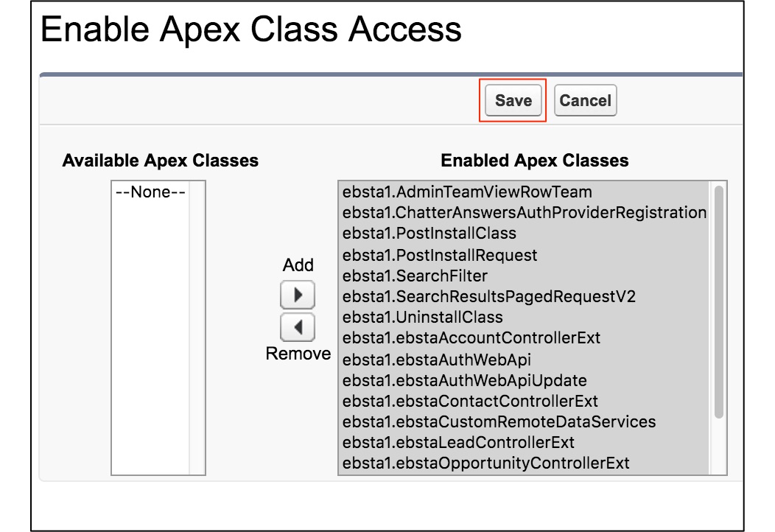Screen dimensions: 775x532
Task: Pick ebsta1.ebstaAuthWebApiUpdate list item
Action: (464, 381)
